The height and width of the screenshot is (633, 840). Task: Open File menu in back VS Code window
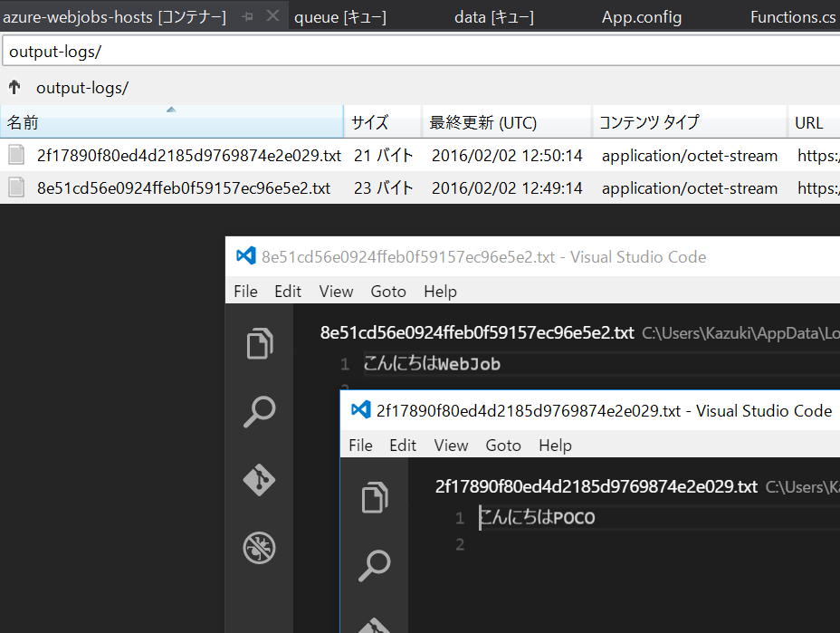pyautogui.click(x=246, y=291)
